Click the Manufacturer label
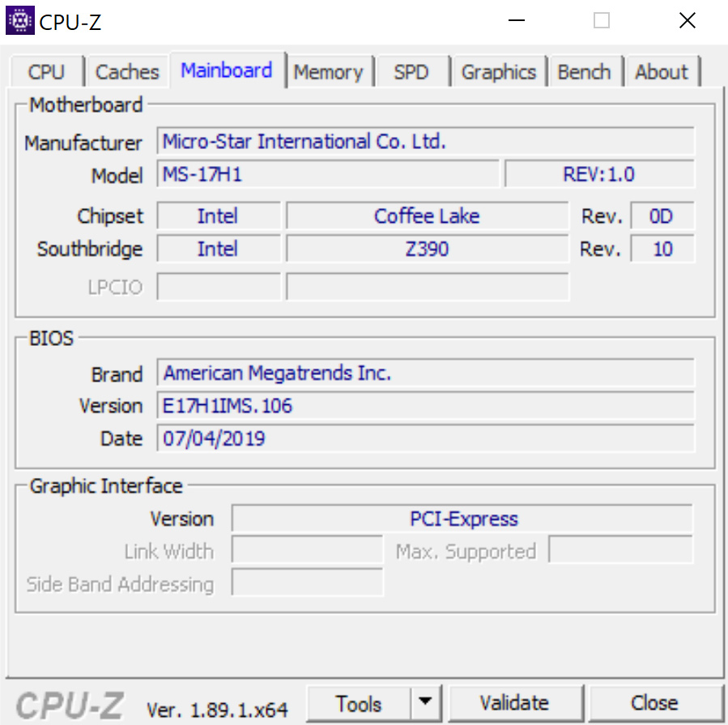The image size is (728, 725). [x=83, y=143]
